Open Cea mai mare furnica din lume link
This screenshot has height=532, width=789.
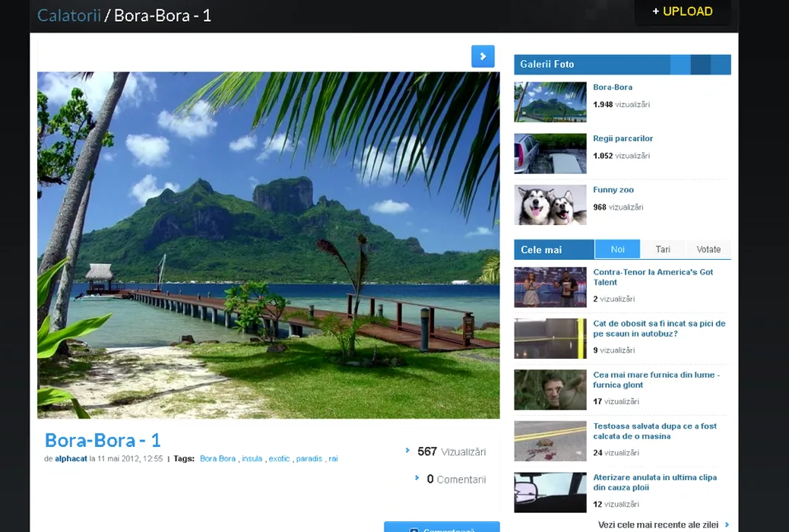point(655,379)
